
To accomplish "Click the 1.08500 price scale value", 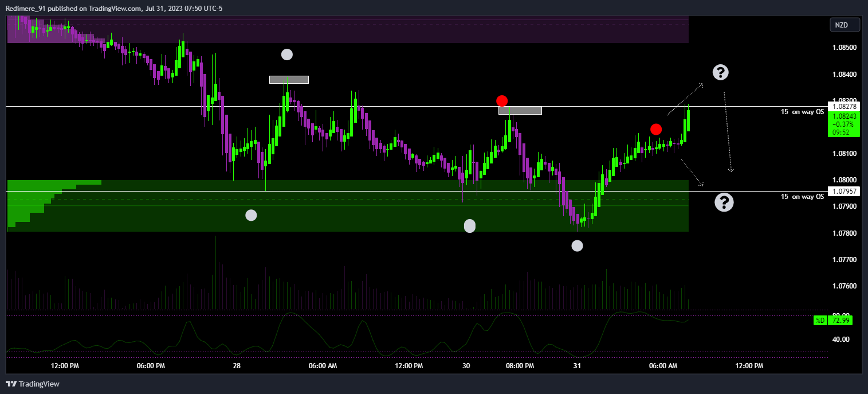I will pyautogui.click(x=844, y=48).
